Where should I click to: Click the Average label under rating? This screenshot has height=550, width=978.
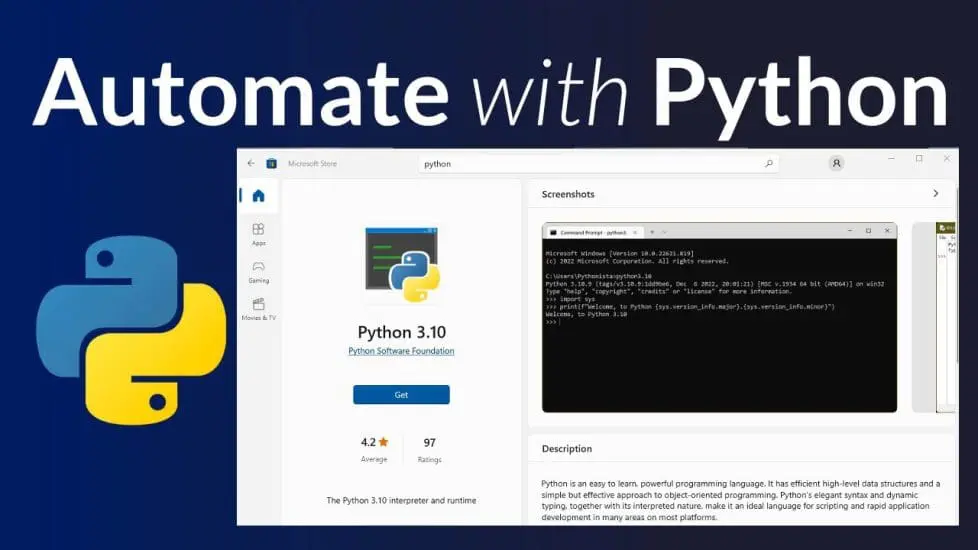(x=374, y=459)
